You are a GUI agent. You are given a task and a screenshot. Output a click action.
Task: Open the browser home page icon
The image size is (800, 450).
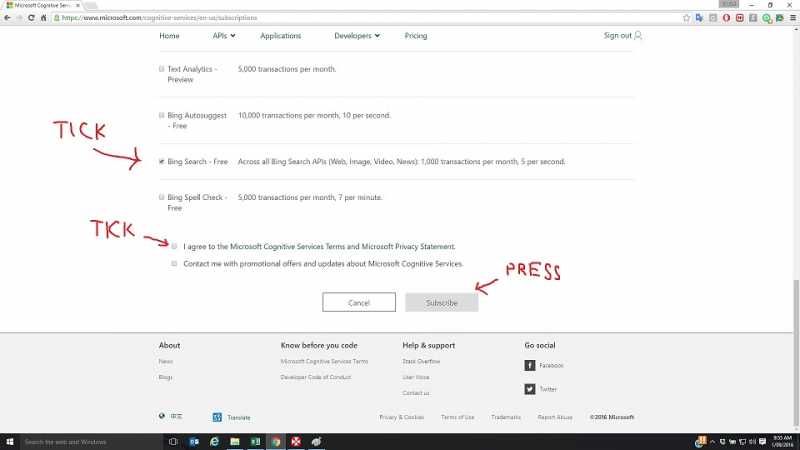pyautogui.click(x=43, y=18)
